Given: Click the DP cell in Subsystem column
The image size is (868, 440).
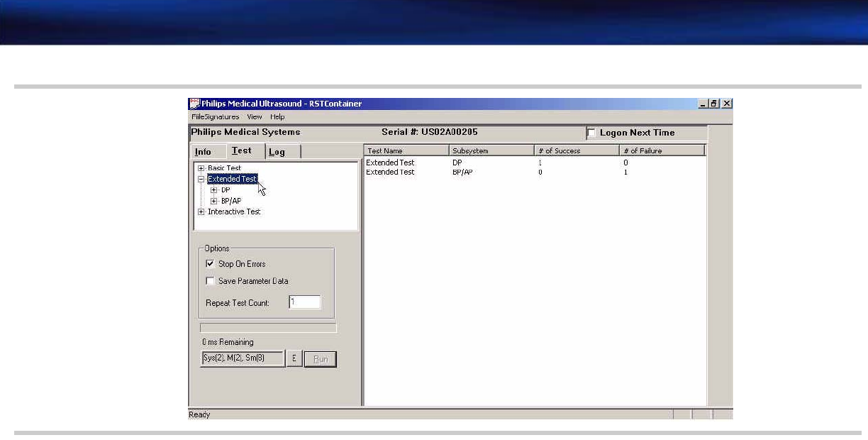Looking at the screenshot, I should (457, 163).
